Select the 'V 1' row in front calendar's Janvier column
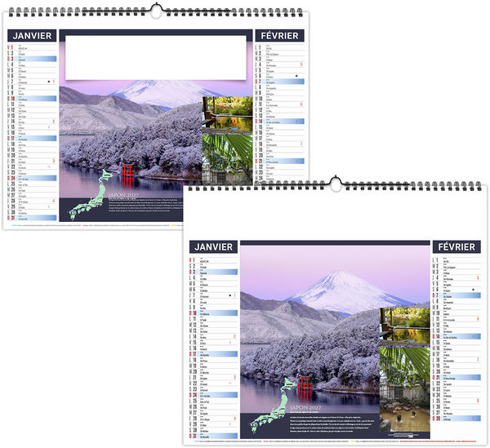490x448 pixels. pyautogui.click(x=213, y=260)
